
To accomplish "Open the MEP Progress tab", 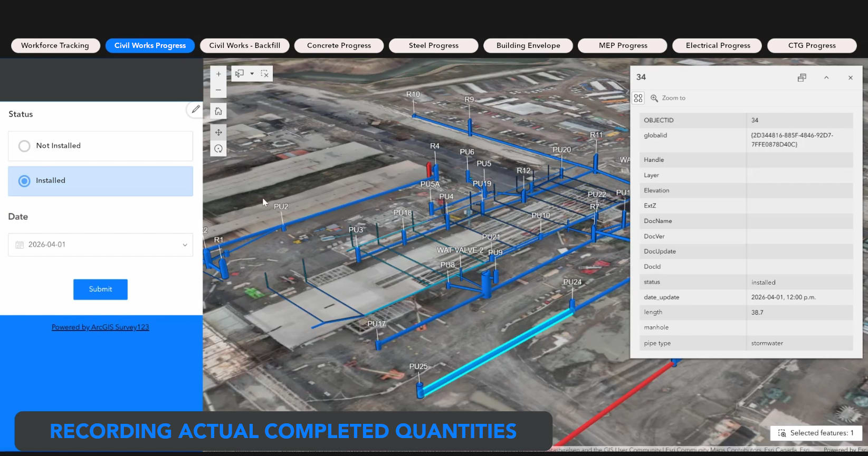I will [x=623, y=45].
